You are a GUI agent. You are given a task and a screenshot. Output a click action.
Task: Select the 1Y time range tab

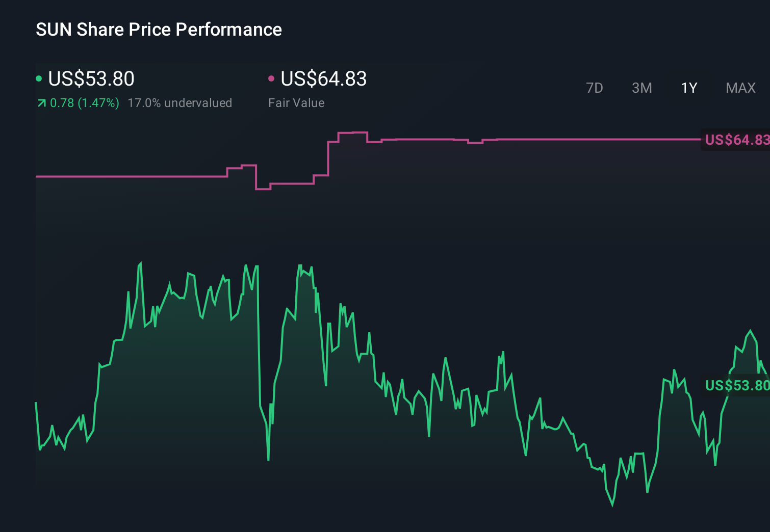click(688, 88)
